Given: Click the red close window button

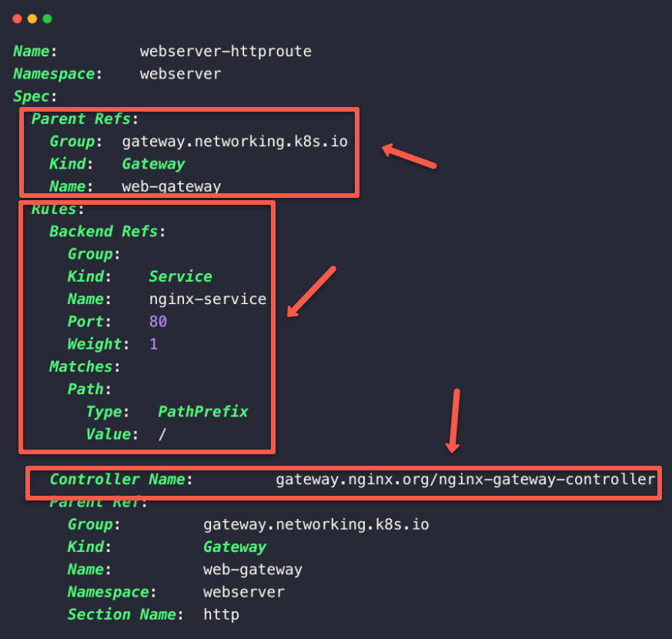Looking at the screenshot, I should tap(17, 18).
